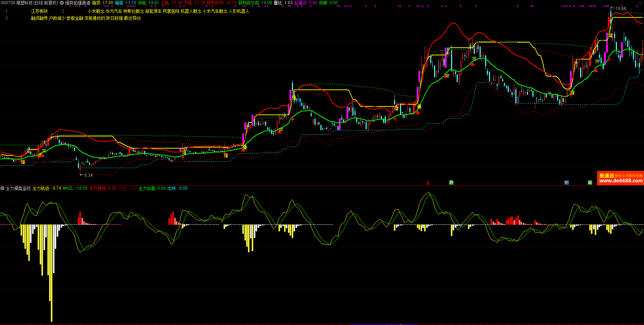The height and width of the screenshot is (325, 644).
Task: Click the green 减 shareholding reduction marker
Action: 590,182
